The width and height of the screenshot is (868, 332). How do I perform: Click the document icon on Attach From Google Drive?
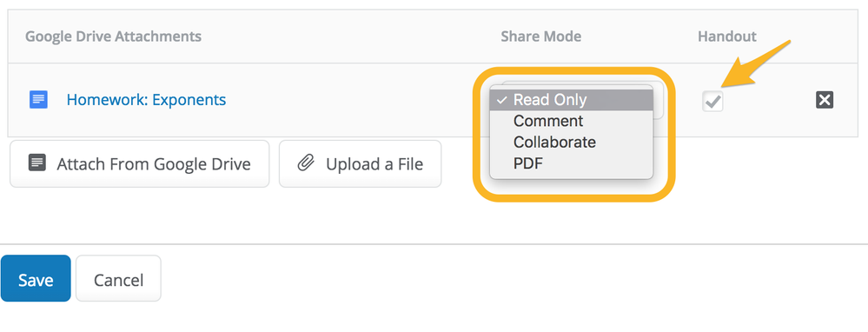[x=37, y=163]
